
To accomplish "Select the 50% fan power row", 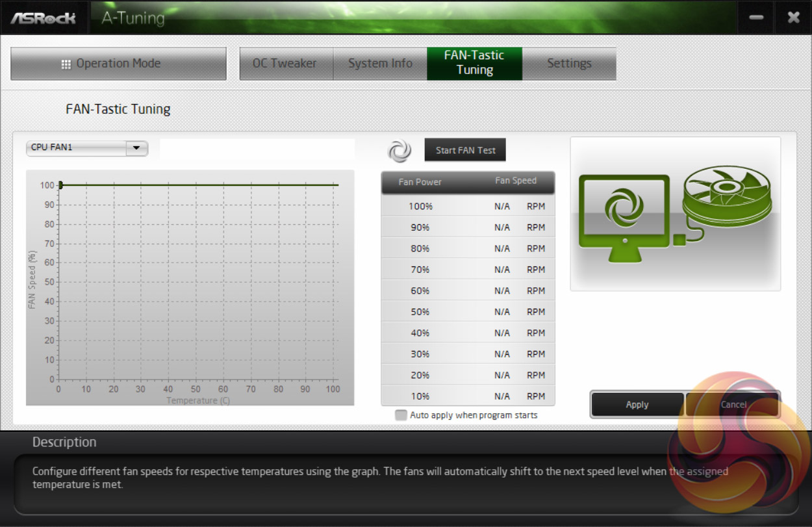I will coord(468,312).
